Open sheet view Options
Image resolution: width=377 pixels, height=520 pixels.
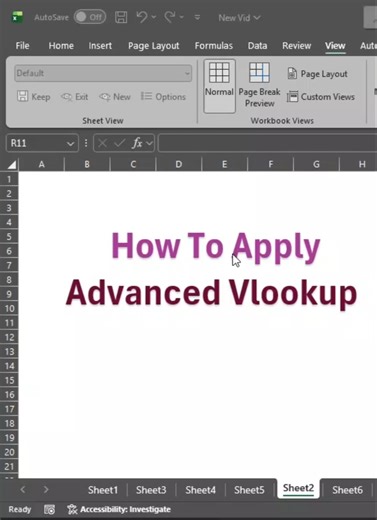[163, 97]
